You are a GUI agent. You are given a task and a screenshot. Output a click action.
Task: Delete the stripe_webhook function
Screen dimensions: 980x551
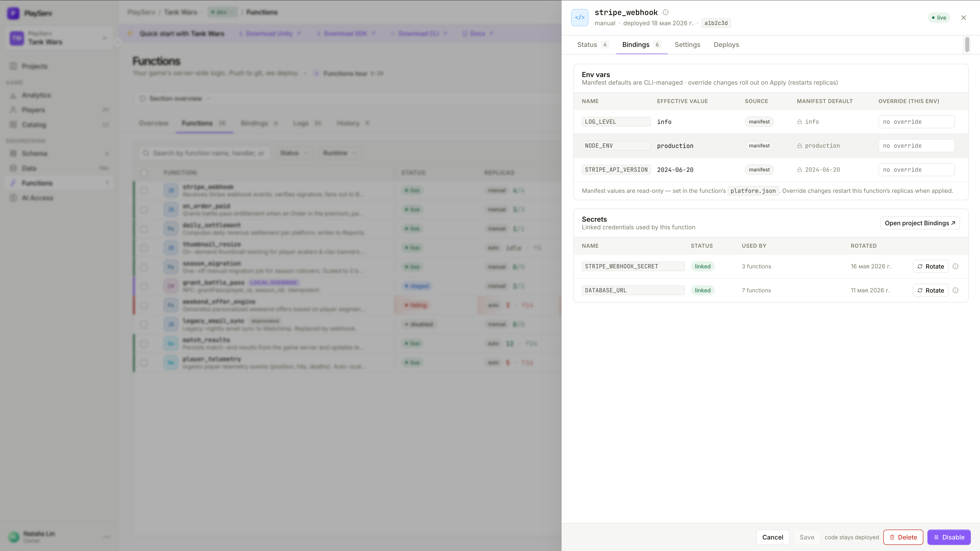903,537
